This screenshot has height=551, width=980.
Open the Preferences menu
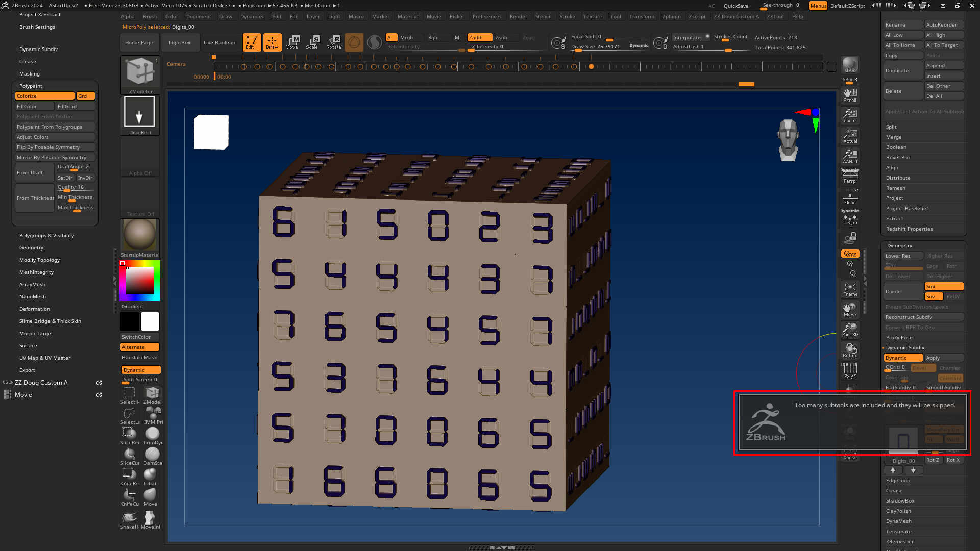[x=486, y=16]
